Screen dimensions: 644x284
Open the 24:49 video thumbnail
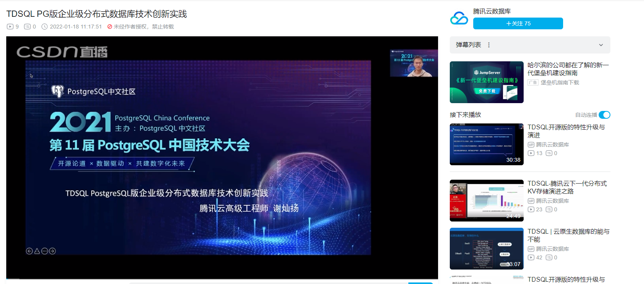[487, 200]
